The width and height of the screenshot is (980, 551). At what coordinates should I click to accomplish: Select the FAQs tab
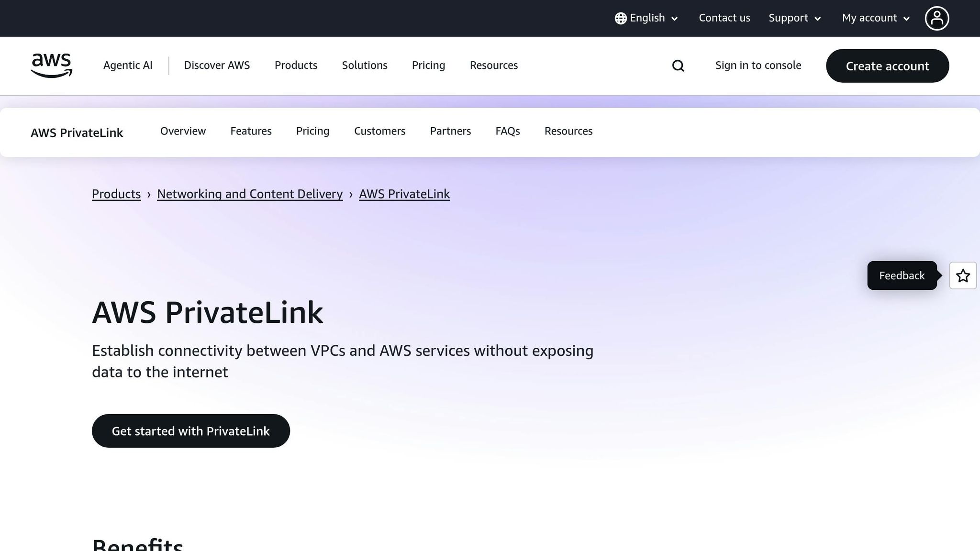(x=508, y=131)
